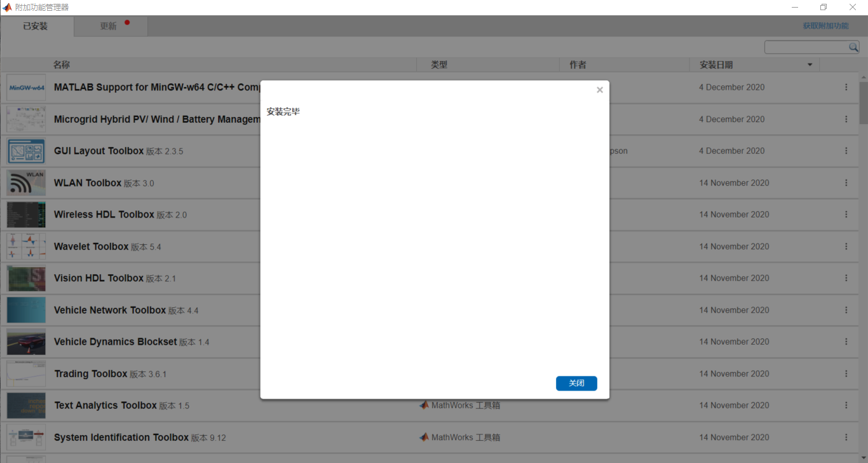Sort by 名称 column header
Image resolution: width=868 pixels, height=463 pixels.
pyautogui.click(x=62, y=65)
